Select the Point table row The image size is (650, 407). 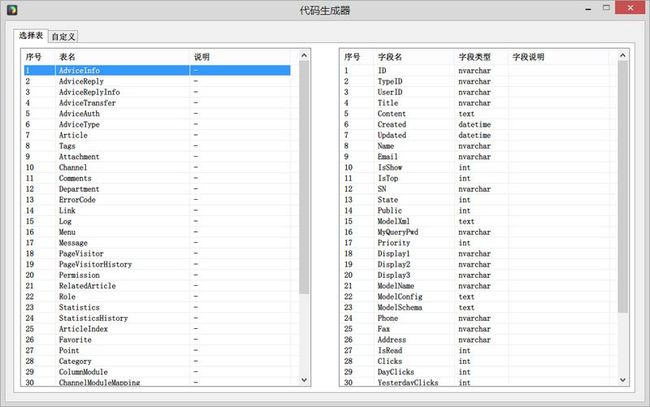click(x=157, y=351)
